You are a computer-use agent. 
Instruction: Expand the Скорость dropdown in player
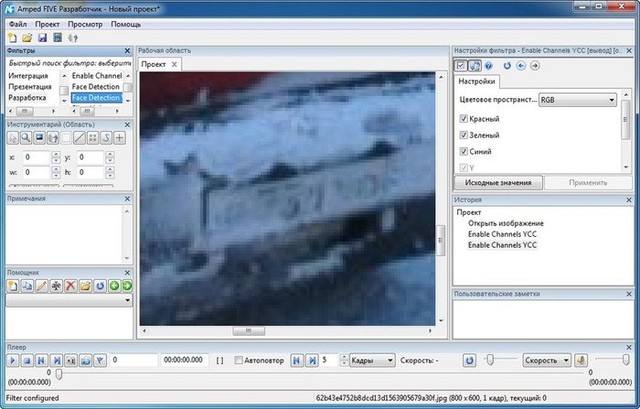pyautogui.click(x=566, y=359)
